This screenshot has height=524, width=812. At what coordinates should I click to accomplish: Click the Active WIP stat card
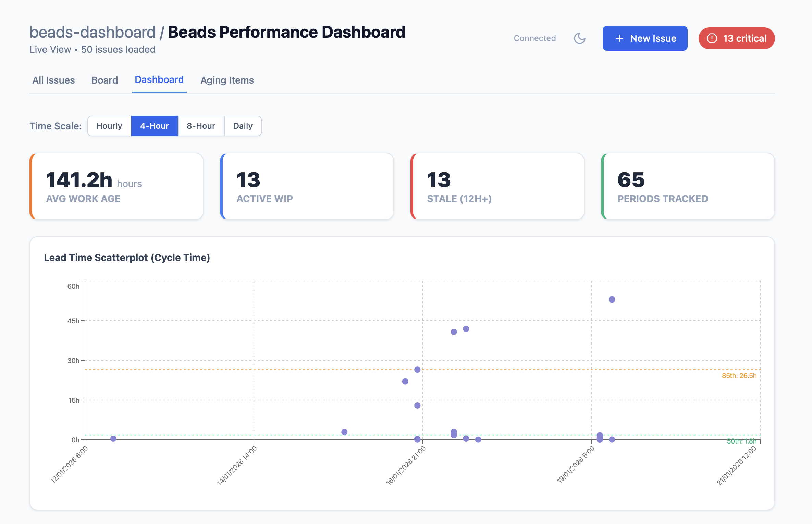[307, 186]
